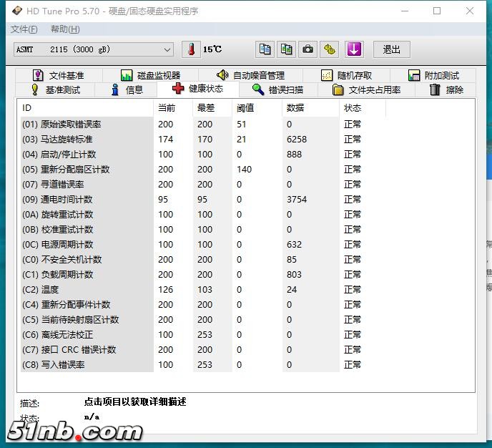
Task: Open the 文件(F) menu
Action: [x=24, y=29]
